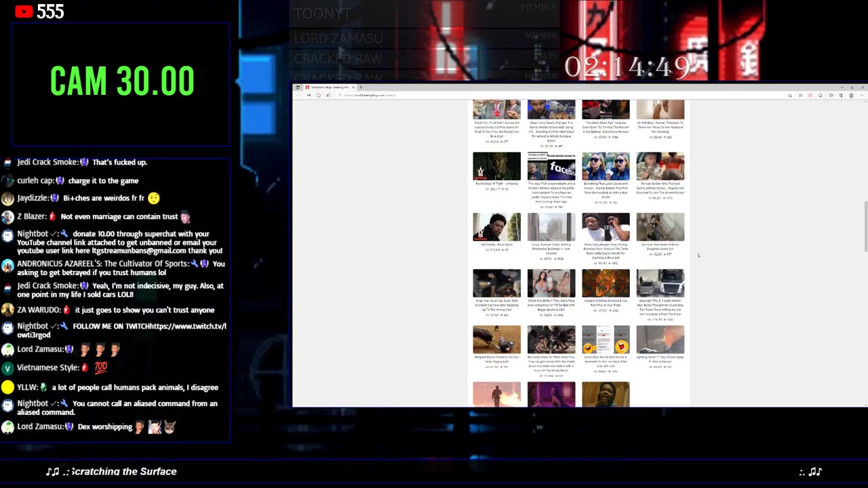Open the 'Umbrella' music video thumbnail

[497, 166]
